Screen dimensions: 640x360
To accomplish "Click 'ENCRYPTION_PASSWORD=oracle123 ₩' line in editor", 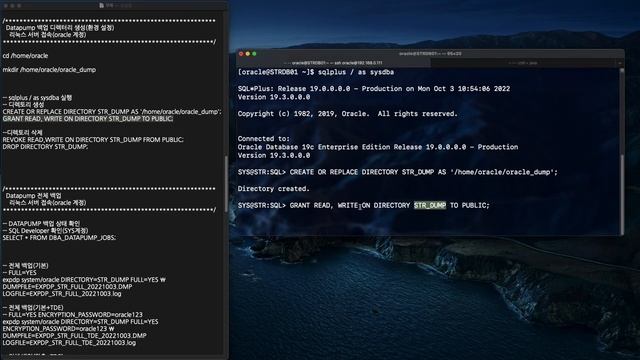I will click(58, 329).
